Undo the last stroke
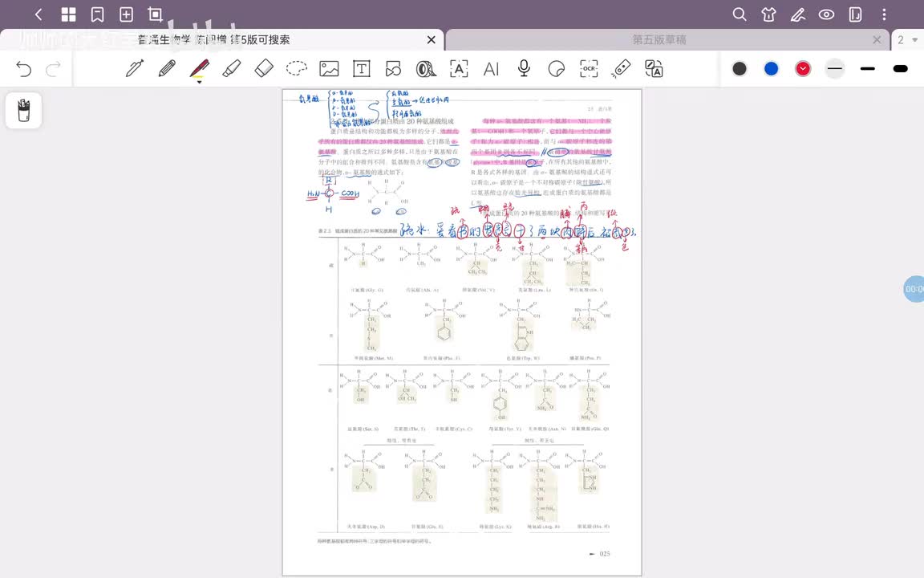 point(23,69)
